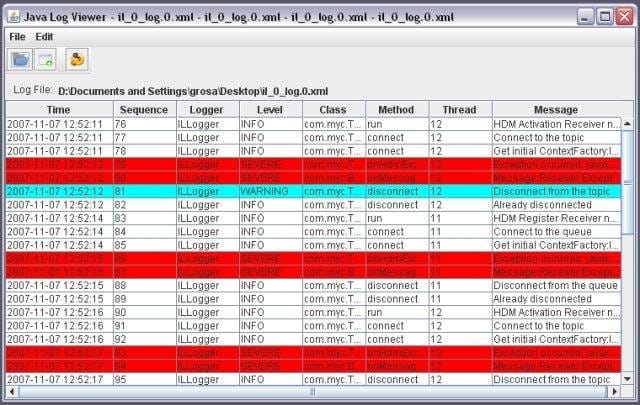The image size is (640, 405).
Task: Select sequence cell 83
Action: [144, 218]
